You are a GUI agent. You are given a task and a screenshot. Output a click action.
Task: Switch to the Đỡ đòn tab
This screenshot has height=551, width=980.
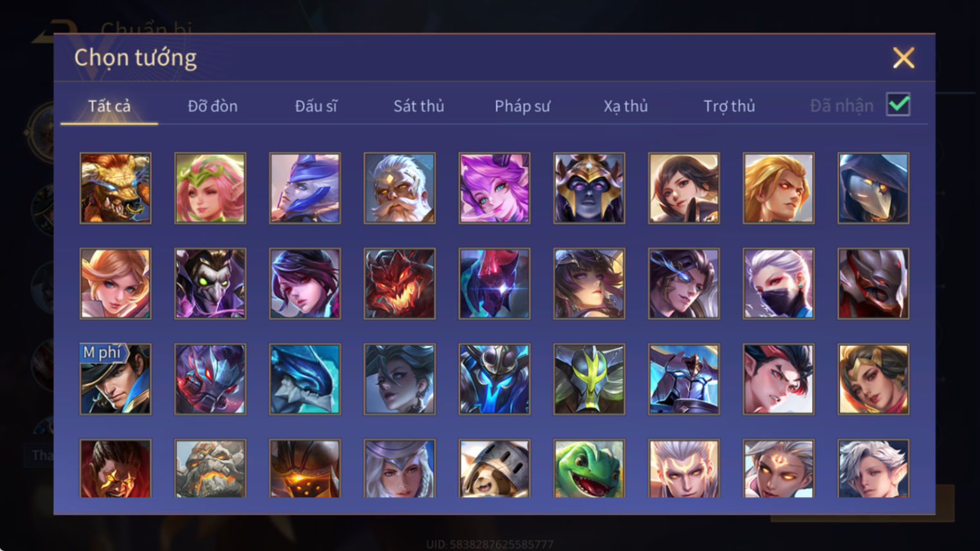(212, 106)
